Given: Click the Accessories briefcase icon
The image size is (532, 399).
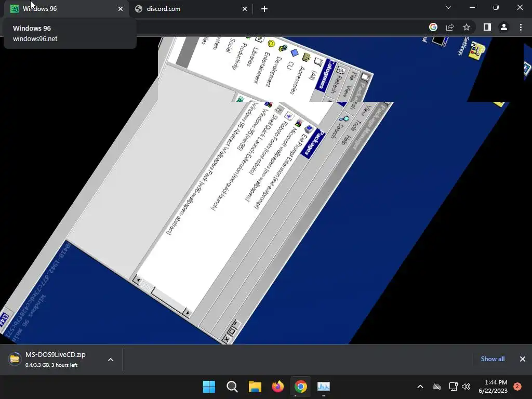Looking at the screenshot, I should pos(307,57).
